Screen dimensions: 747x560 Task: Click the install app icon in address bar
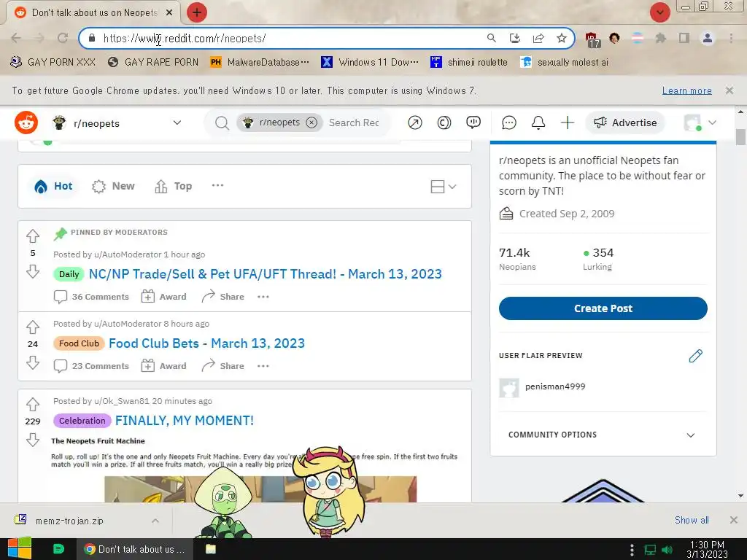(x=515, y=38)
